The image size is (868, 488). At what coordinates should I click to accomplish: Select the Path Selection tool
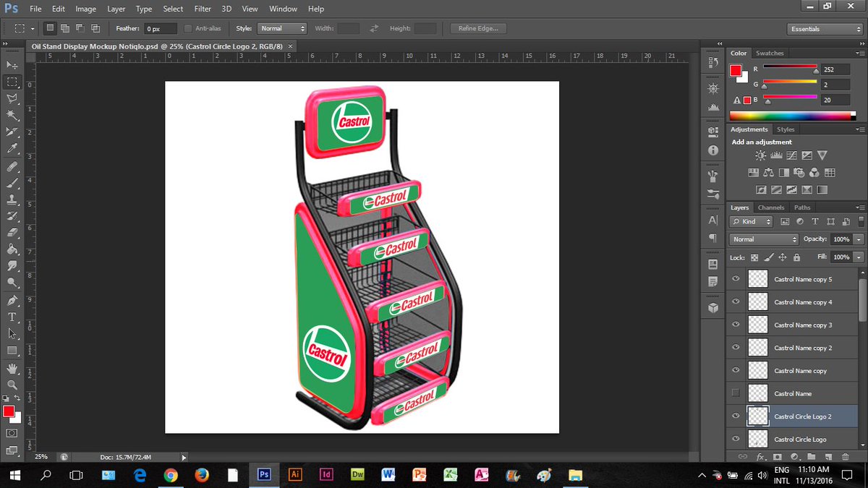click(12, 333)
